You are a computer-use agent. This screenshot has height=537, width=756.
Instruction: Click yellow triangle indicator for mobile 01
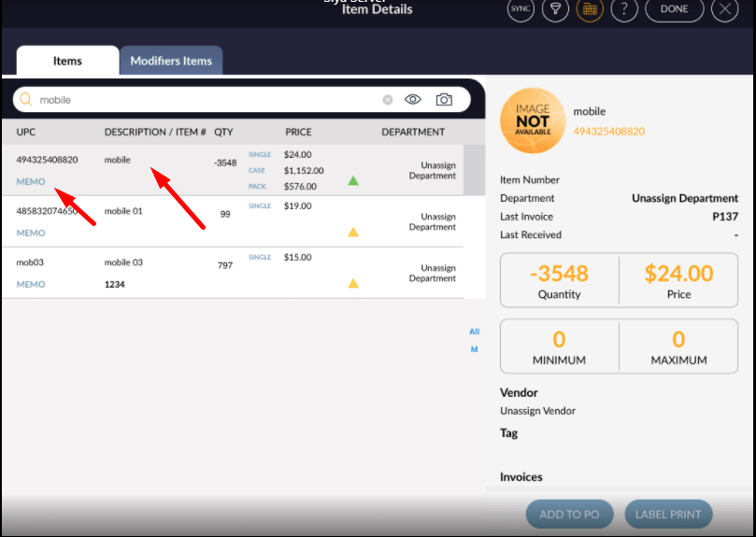click(x=353, y=232)
